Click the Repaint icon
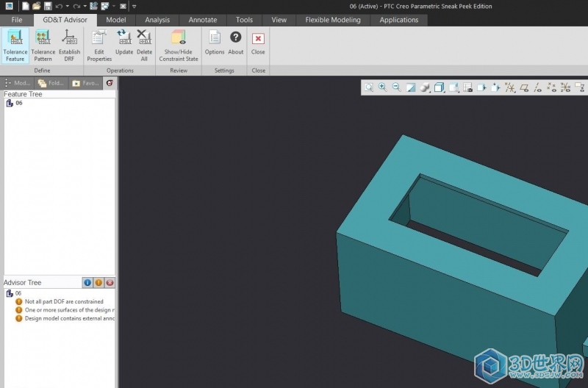This screenshot has width=588, height=388. click(411, 87)
